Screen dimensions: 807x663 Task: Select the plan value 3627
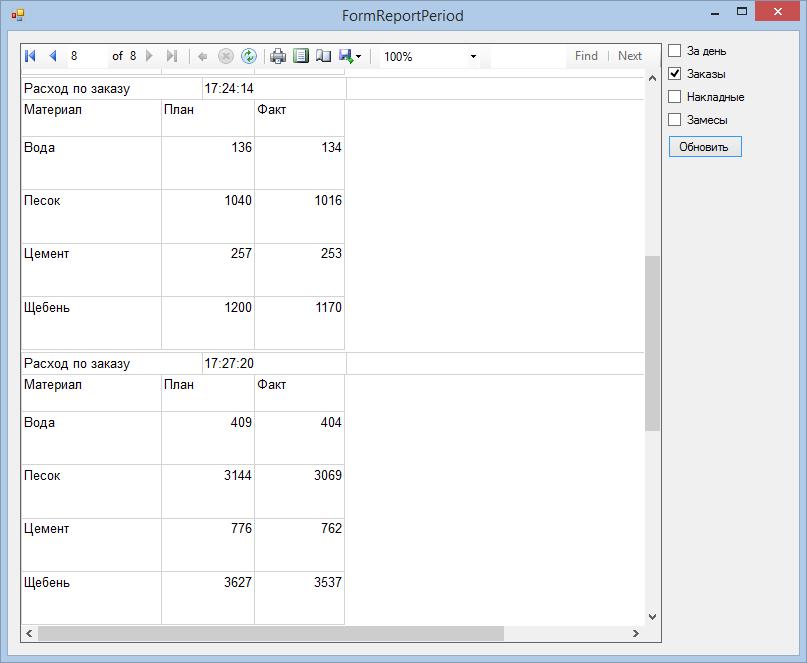[x=238, y=582]
